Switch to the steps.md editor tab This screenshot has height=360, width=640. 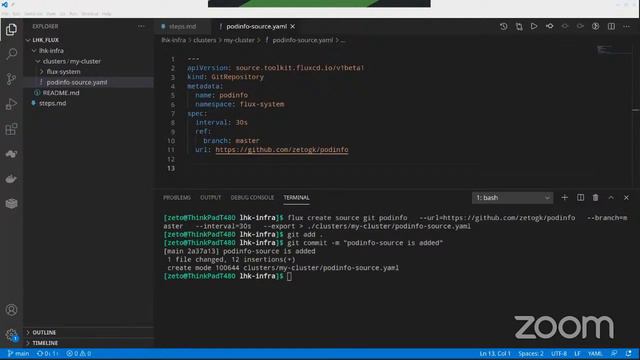tap(182, 26)
